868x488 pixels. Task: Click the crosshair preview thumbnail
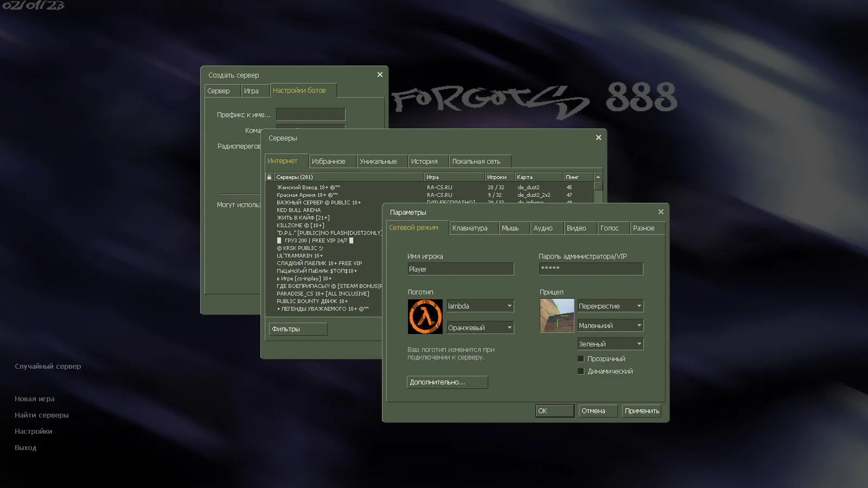557,316
